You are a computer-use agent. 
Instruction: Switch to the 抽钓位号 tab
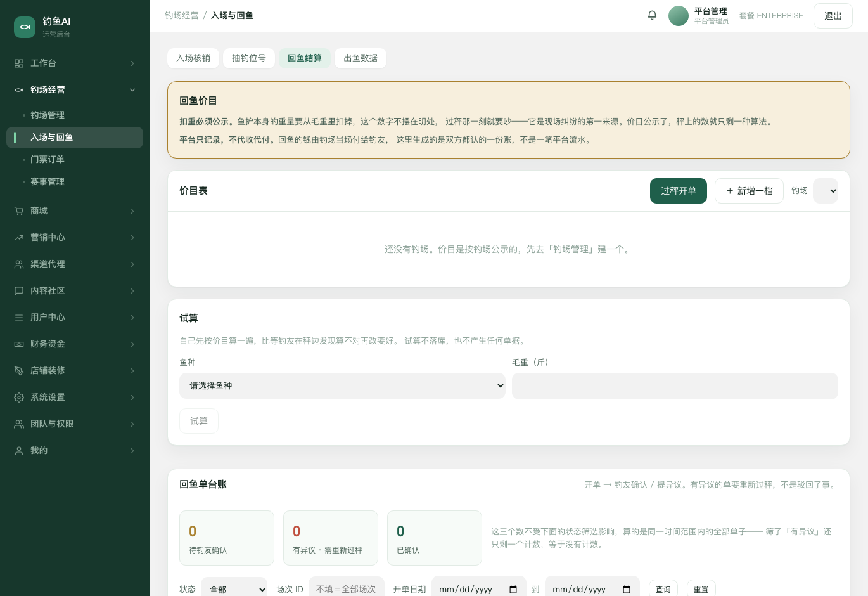[249, 58]
